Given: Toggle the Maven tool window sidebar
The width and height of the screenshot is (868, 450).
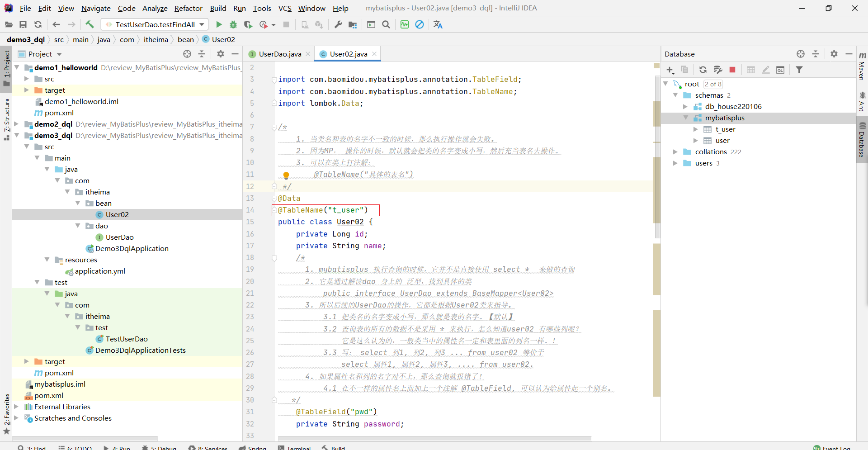Looking at the screenshot, I should 862,66.
